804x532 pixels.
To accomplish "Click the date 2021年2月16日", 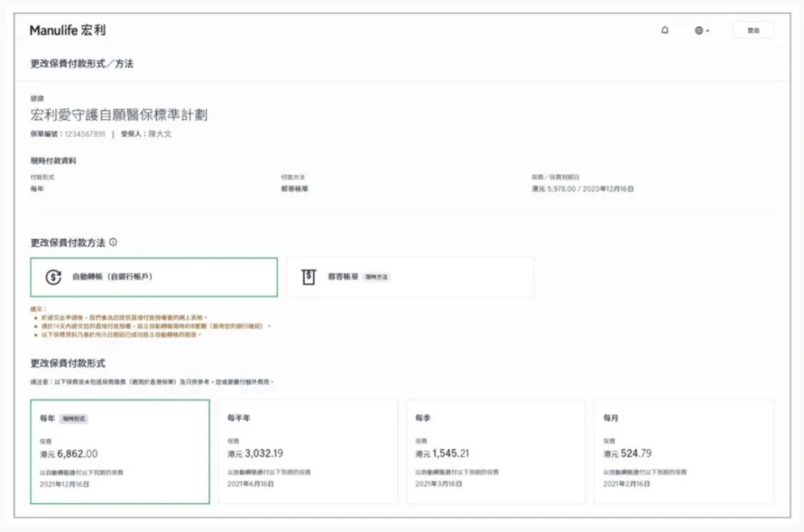I will point(626,484).
